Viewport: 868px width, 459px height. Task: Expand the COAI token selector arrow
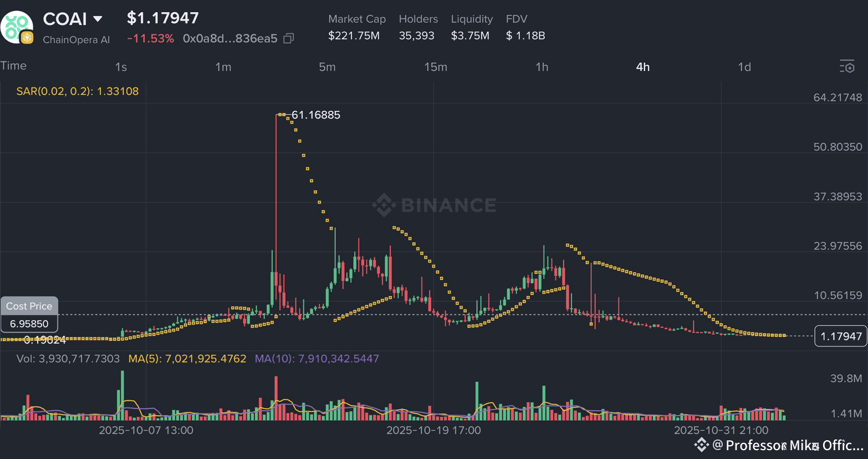[98, 19]
